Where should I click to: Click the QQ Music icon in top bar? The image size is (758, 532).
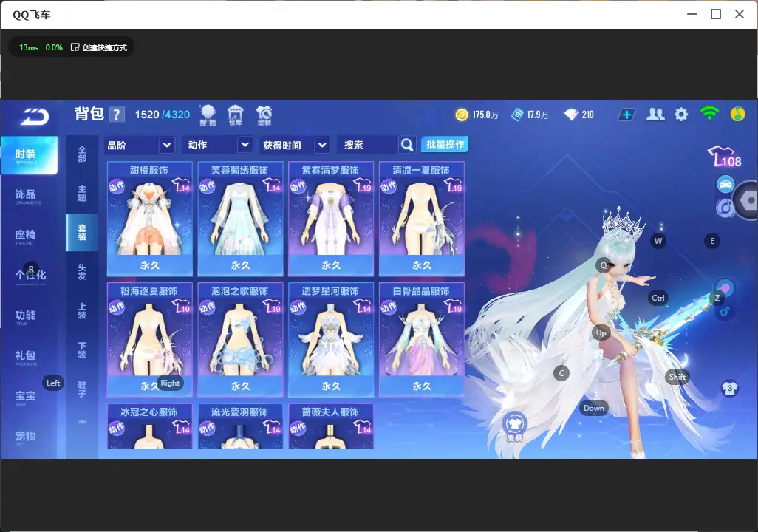point(738,114)
